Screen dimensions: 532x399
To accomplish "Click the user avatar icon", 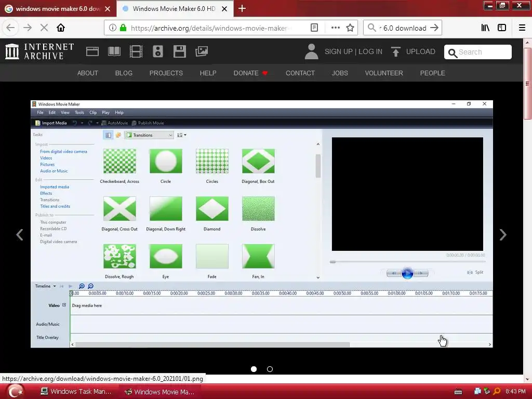I will (311, 51).
